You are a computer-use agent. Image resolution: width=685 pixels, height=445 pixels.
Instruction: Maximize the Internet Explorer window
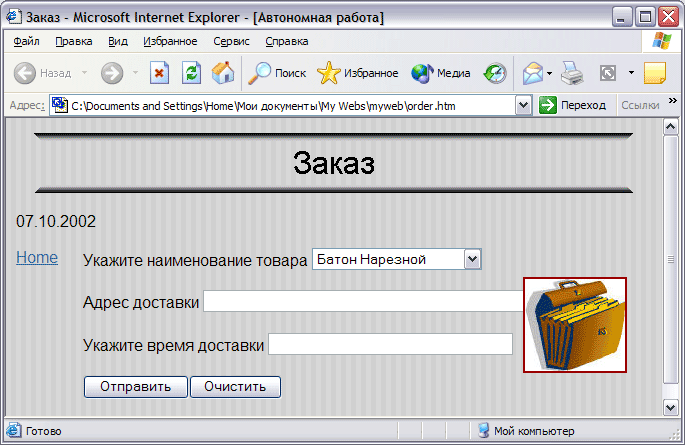[645, 17]
